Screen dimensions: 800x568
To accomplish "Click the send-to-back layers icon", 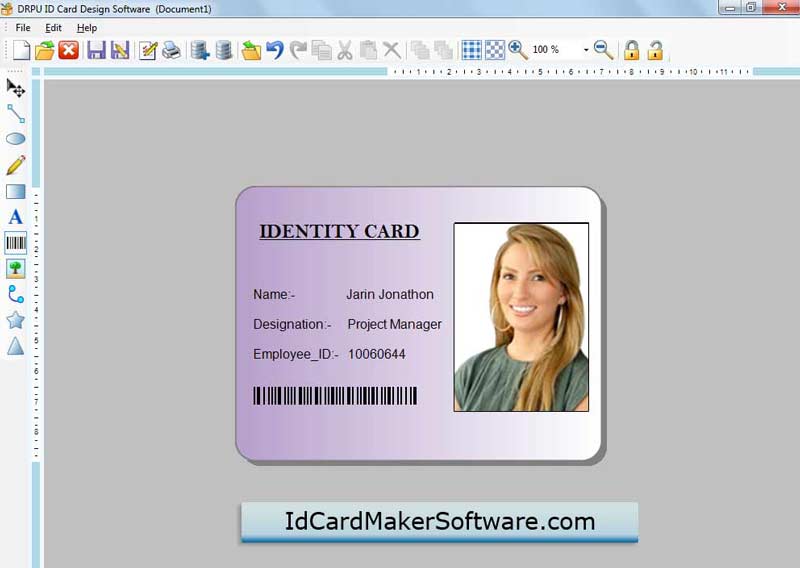I will (443, 50).
